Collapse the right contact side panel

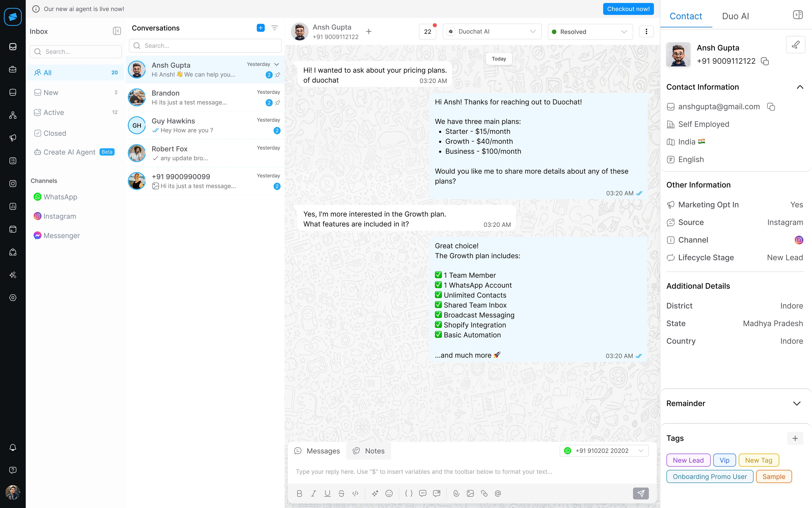point(798,15)
